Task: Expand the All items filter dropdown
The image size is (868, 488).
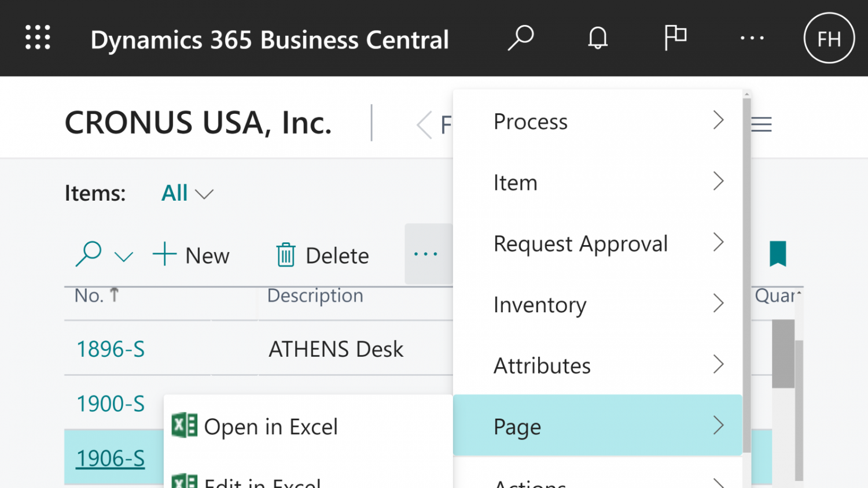Action: [186, 193]
